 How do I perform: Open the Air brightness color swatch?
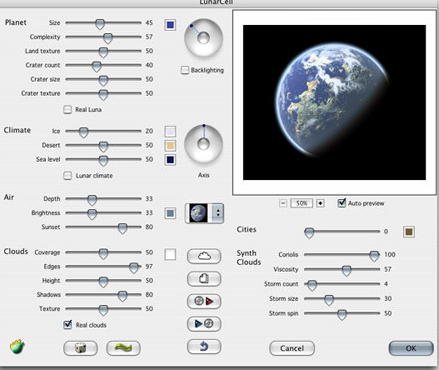tap(170, 213)
